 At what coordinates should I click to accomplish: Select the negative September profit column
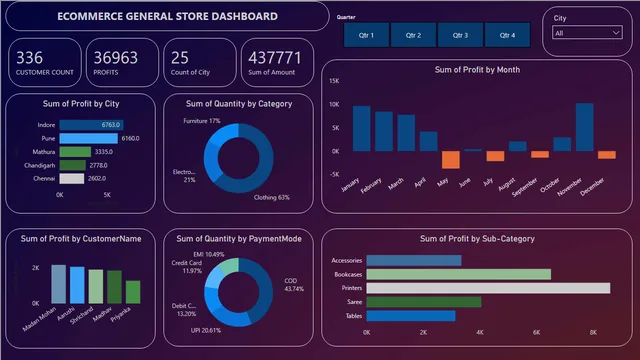click(540, 154)
